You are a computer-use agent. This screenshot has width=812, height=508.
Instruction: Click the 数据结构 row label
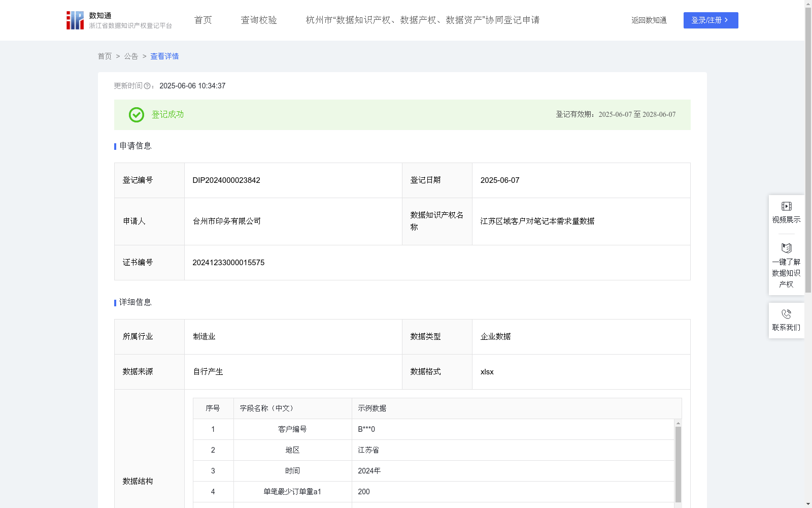pos(138,481)
